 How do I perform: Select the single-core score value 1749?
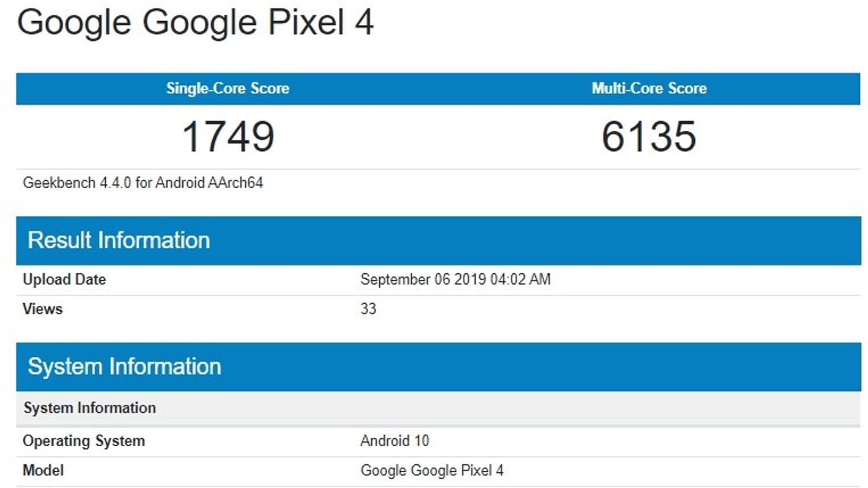coord(228,136)
